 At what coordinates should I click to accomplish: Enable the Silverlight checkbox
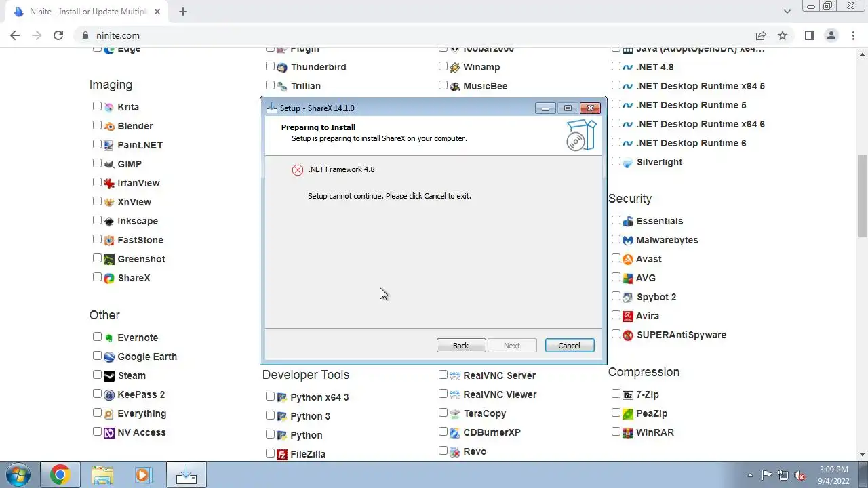(x=616, y=161)
